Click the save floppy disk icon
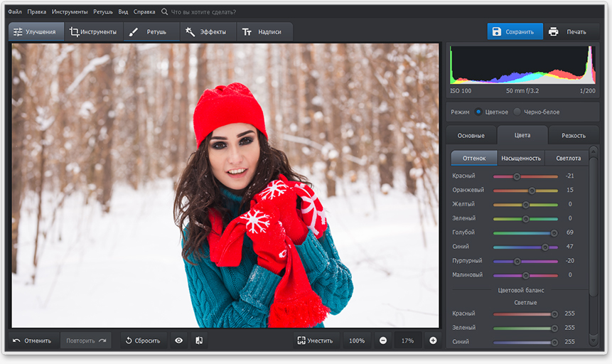 (x=497, y=32)
